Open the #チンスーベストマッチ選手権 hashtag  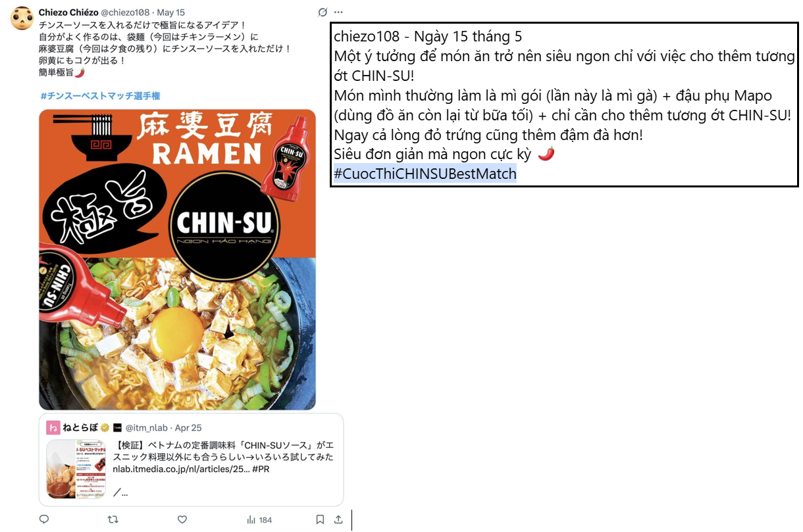(100, 96)
